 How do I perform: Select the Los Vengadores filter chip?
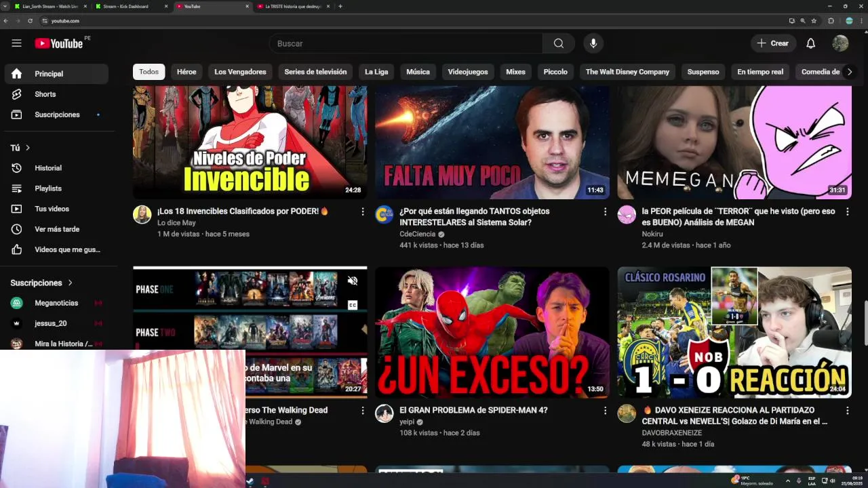pyautogui.click(x=240, y=72)
